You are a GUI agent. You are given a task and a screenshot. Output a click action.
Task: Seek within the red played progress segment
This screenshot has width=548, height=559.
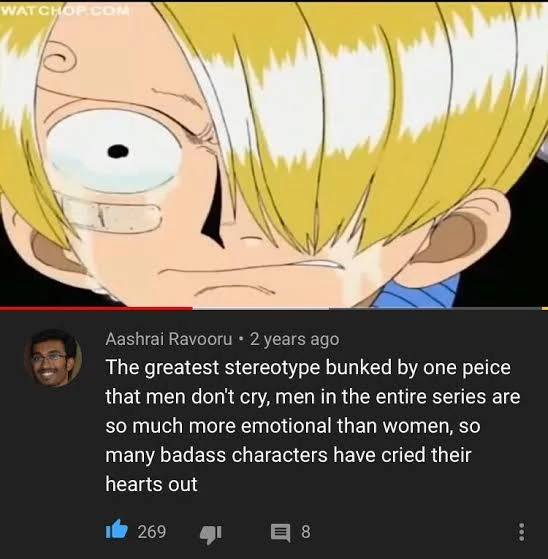pyautogui.click(x=96, y=308)
